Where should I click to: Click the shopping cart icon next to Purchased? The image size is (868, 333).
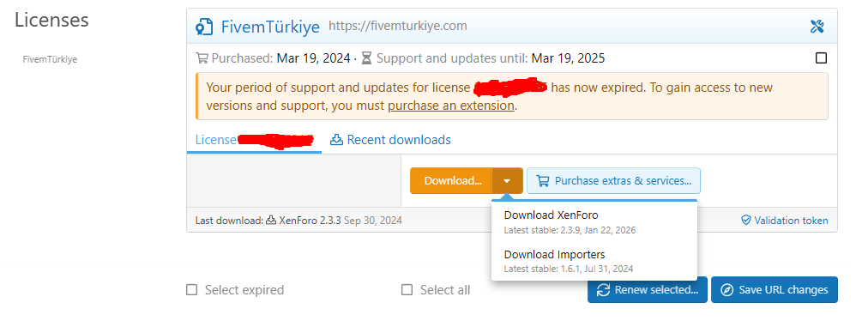click(202, 58)
